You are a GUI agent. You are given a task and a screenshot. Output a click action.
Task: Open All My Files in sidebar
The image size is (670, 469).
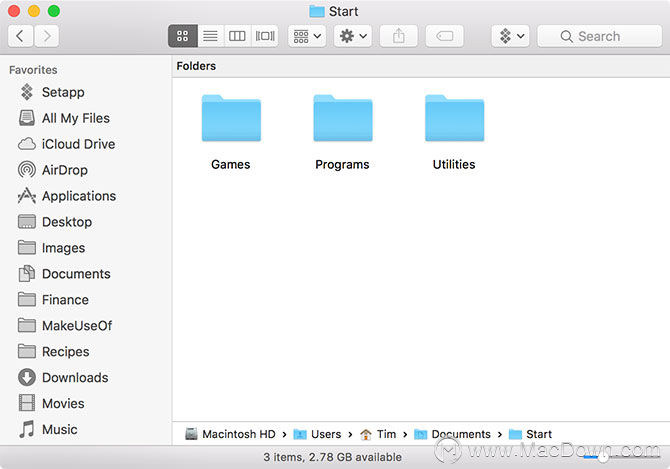[64, 118]
